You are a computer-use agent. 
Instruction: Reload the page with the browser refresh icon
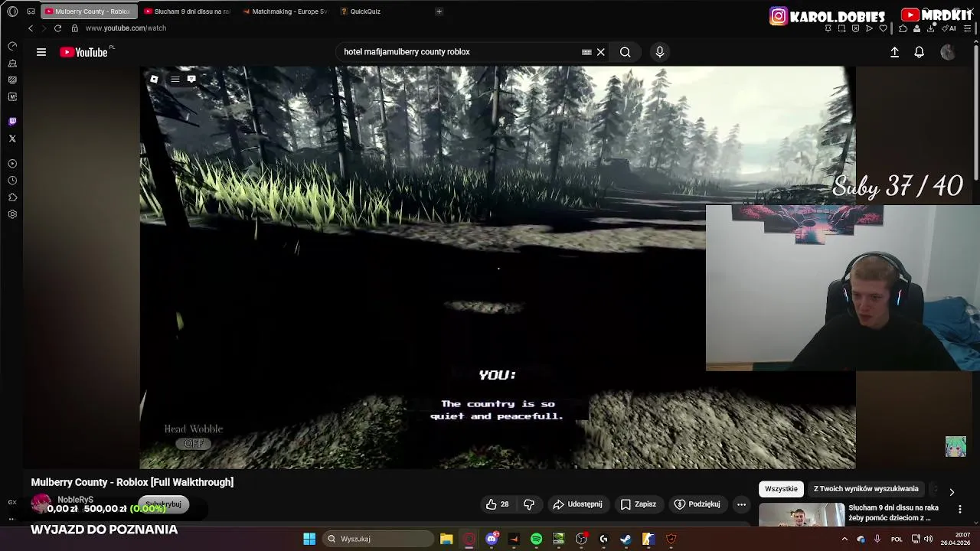click(57, 28)
